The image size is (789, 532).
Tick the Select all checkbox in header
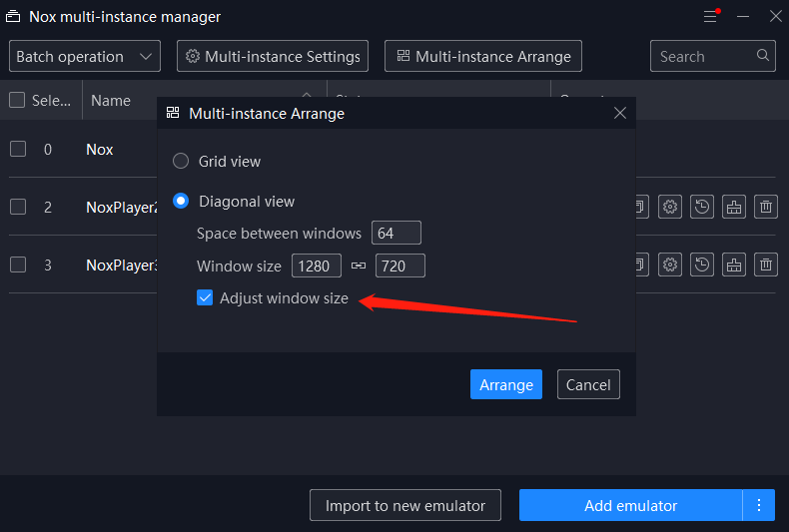pos(17,100)
